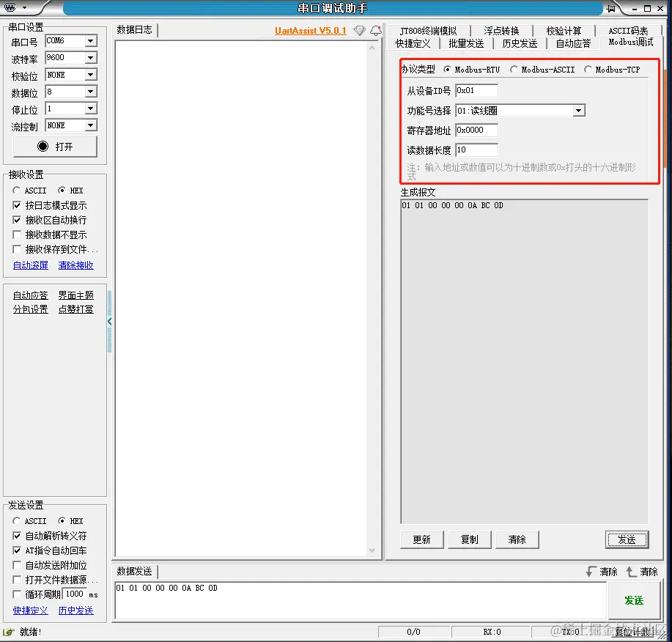The height and width of the screenshot is (642, 672).
Task: Click the 从设备ID号 input field
Action: click(476, 90)
